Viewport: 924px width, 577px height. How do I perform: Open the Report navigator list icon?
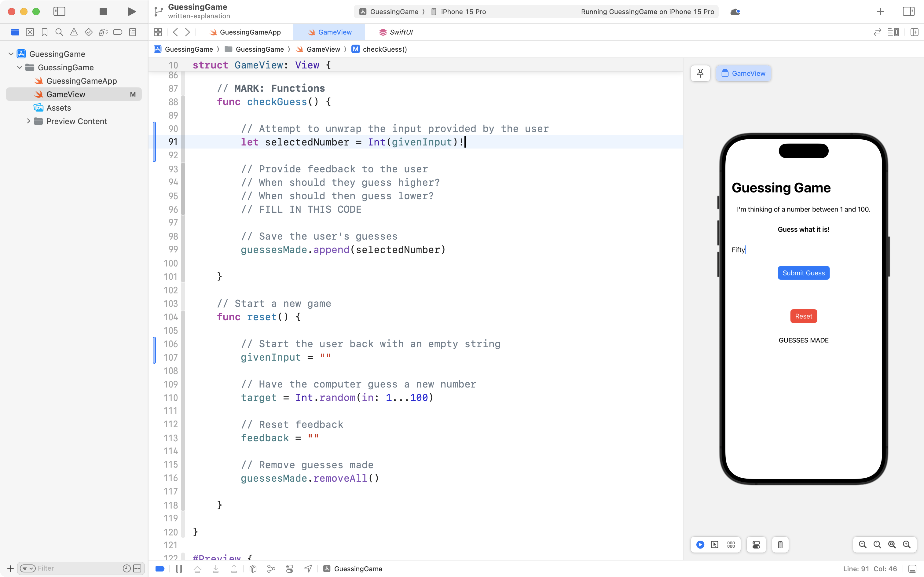pos(132,32)
